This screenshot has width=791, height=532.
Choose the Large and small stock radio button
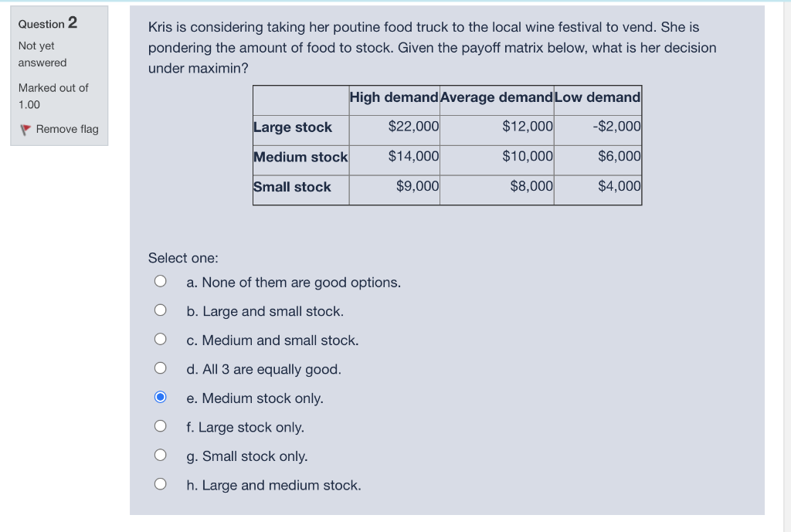tap(160, 311)
